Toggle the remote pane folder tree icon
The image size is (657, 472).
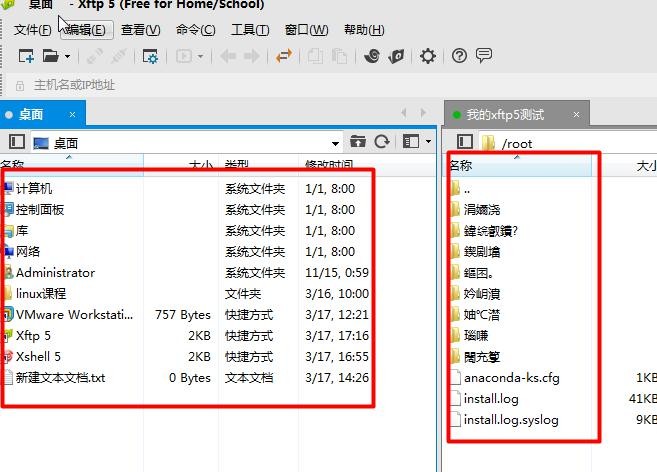[x=465, y=142]
